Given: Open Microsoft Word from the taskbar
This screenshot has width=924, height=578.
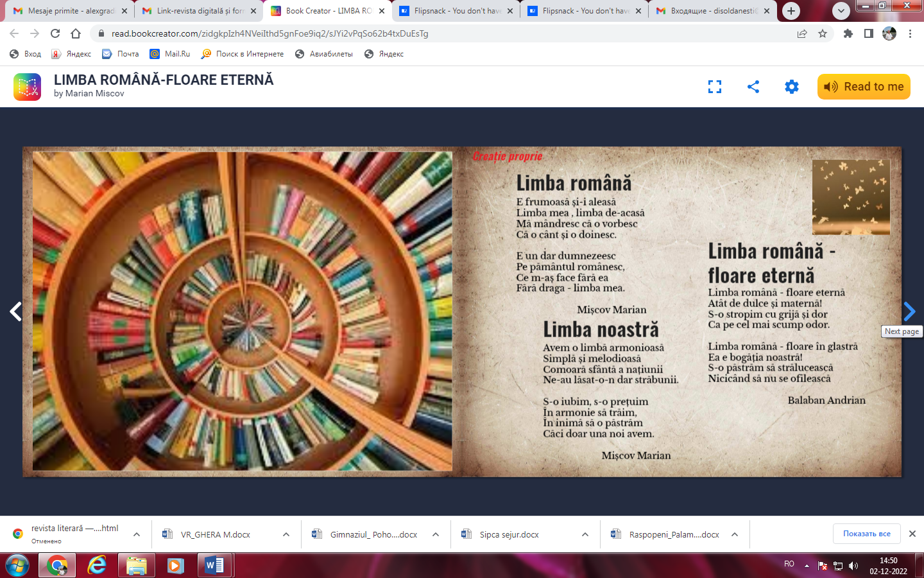Looking at the screenshot, I should [214, 565].
